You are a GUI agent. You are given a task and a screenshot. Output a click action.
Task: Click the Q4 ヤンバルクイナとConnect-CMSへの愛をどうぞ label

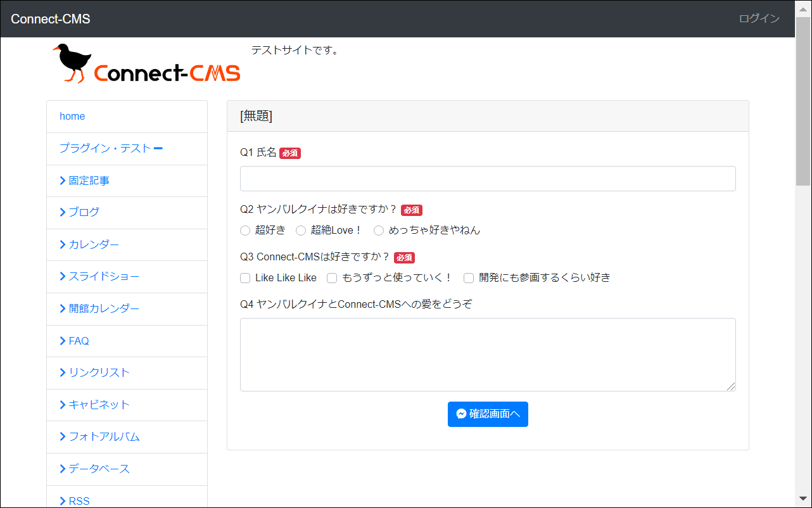(356, 304)
